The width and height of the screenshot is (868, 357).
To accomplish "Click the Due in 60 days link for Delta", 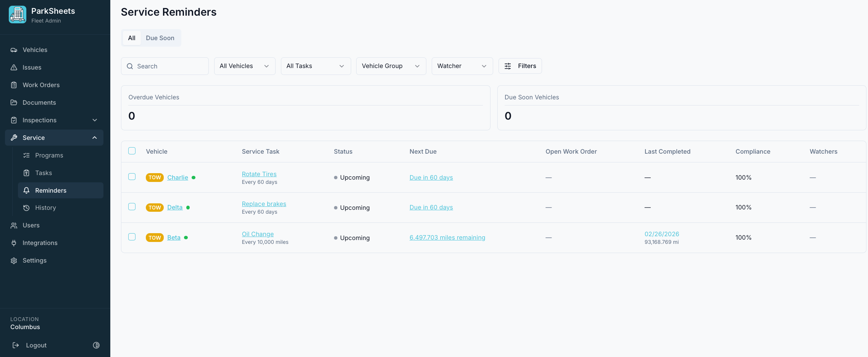I will (431, 207).
